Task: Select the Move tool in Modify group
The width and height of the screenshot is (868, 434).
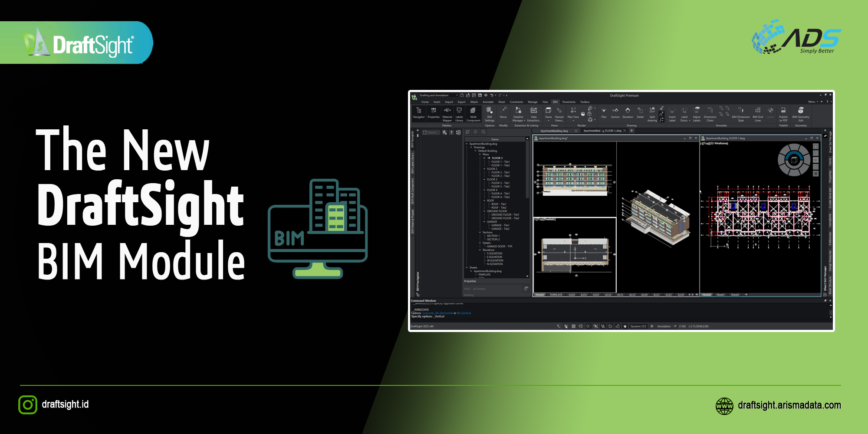Action: click(x=503, y=112)
